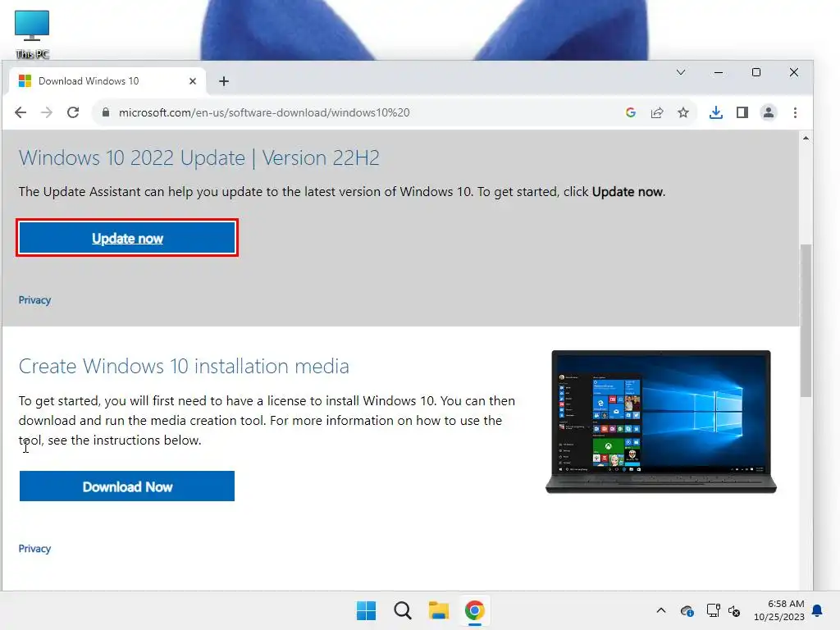
Task: Maximize the Chrome window
Action: (x=756, y=72)
